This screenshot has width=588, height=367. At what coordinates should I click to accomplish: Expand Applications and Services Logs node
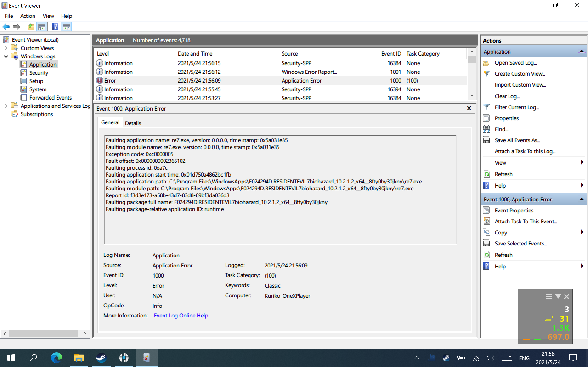click(x=6, y=106)
